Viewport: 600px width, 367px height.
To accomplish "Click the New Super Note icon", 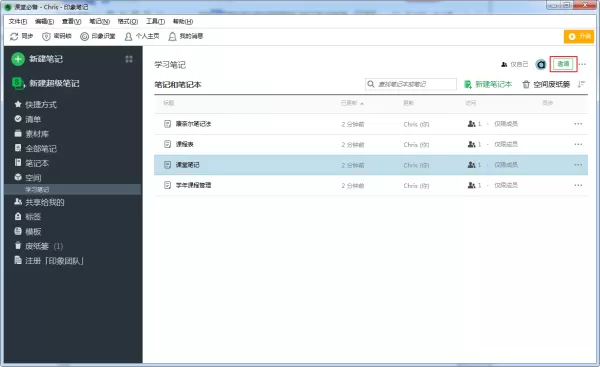I will [x=18, y=83].
